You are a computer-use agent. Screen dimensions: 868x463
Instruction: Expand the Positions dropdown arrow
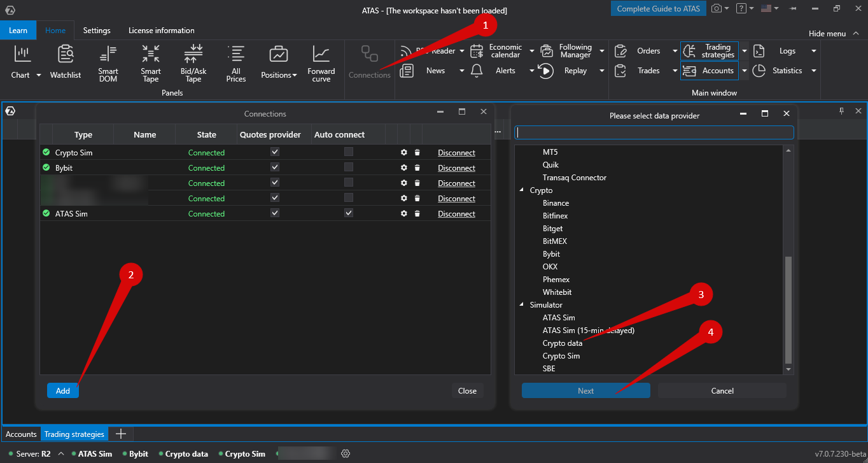(295, 75)
